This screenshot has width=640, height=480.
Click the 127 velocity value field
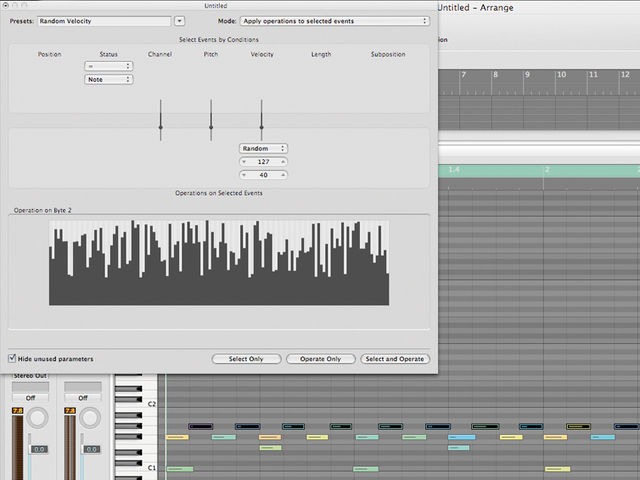263,162
